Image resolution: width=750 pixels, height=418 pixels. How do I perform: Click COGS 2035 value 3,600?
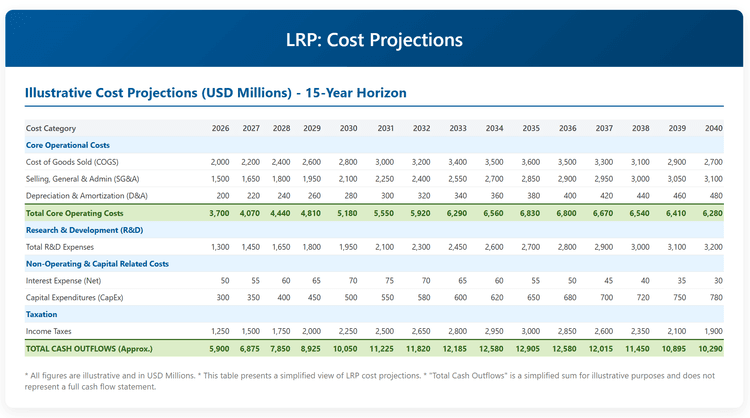click(x=530, y=162)
